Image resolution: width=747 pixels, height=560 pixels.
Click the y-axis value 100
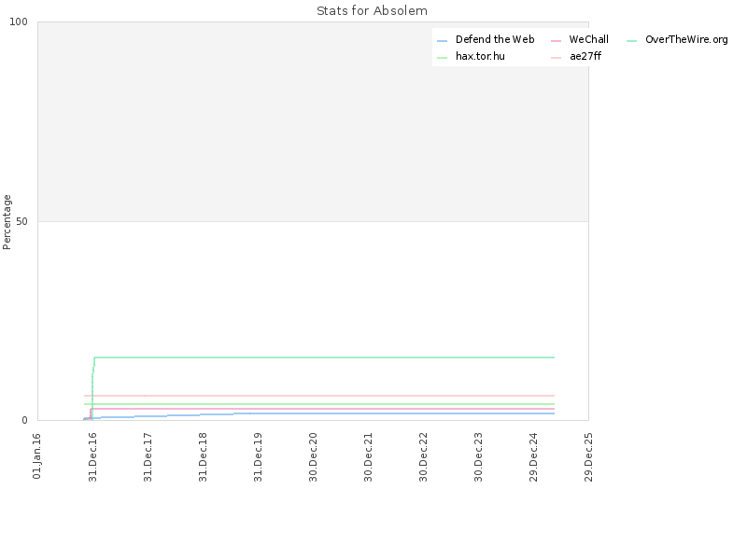[x=19, y=21]
